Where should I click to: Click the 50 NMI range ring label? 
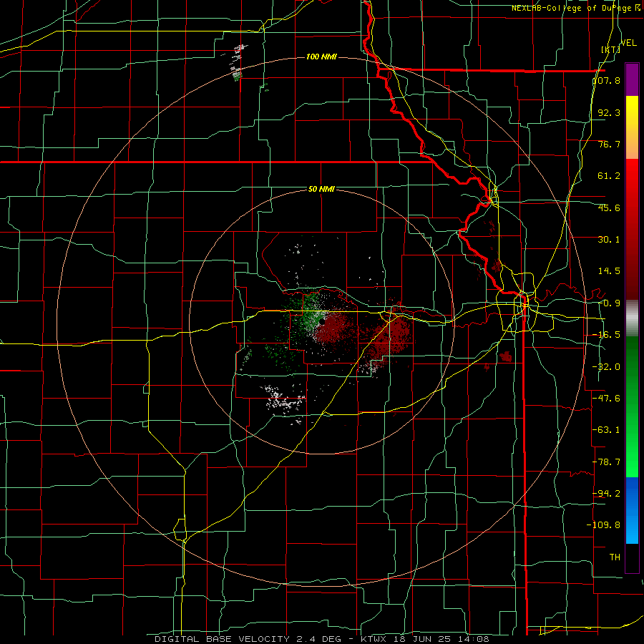(x=321, y=189)
